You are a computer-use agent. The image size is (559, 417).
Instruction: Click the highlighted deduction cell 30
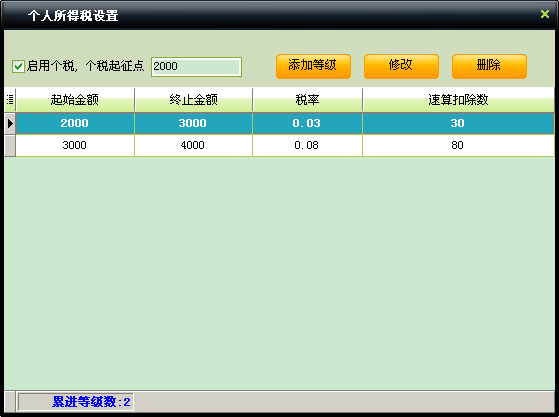click(458, 123)
